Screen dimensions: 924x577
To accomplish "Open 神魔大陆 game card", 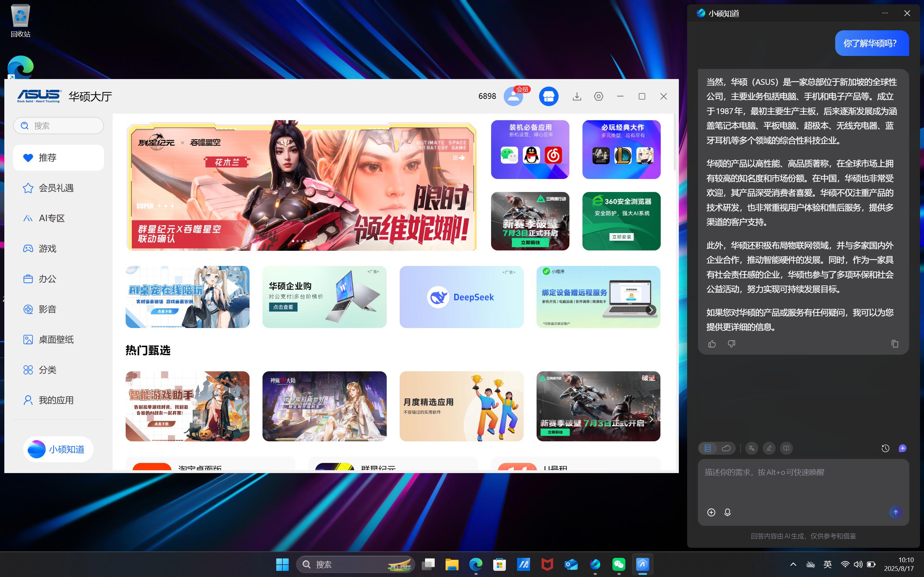I will click(324, 406).
